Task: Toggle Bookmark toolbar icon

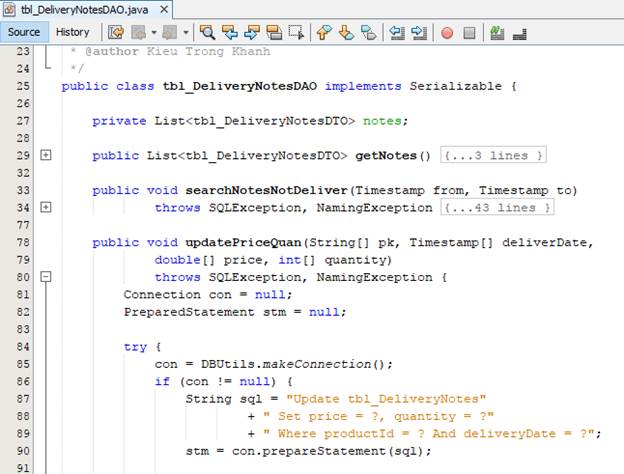Action: tap(369, 32)
